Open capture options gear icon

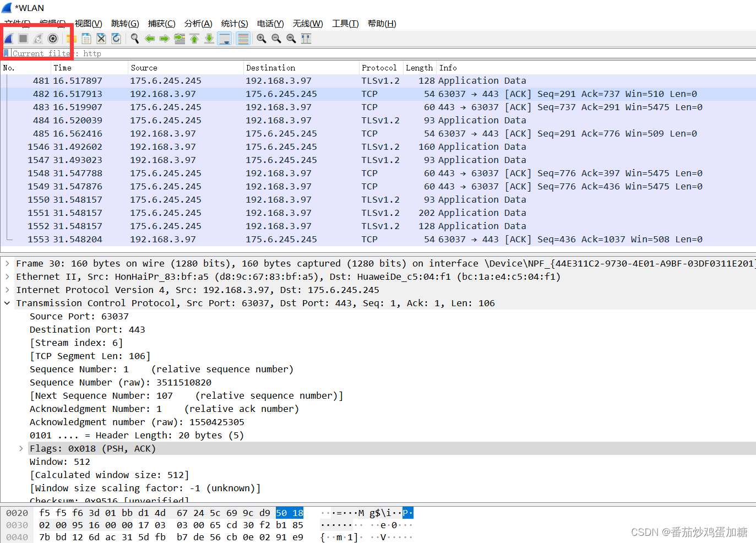(x=53, y=39)
